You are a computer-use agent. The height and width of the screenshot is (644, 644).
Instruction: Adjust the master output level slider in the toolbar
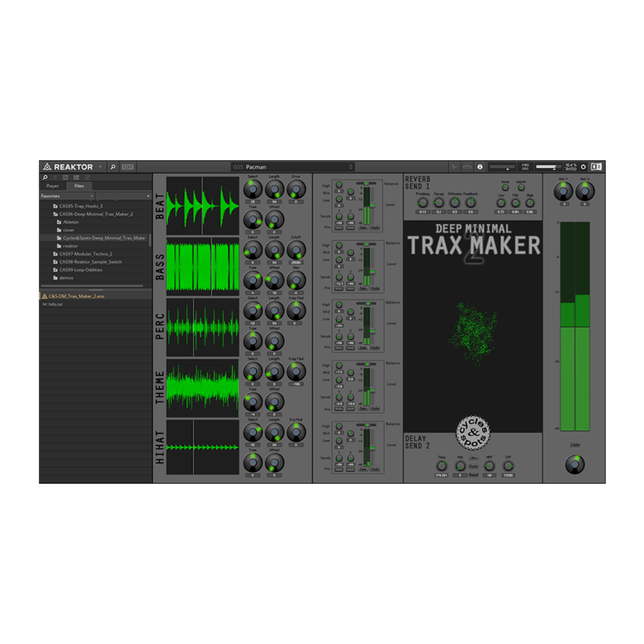(x=548, y=167)
